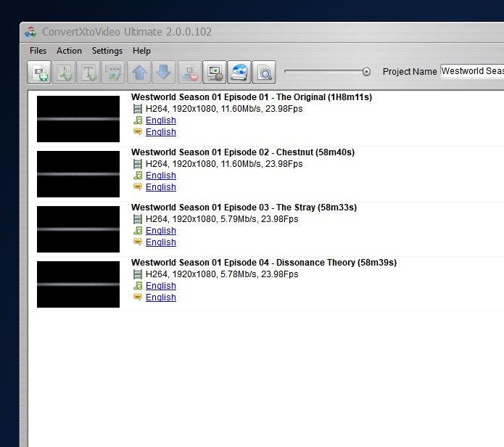Click Episode 01 'H264, 1920x1080, 11.60Mb/s' info
Image resolution: width=504 pixels, height=447 pixels.
pos(204,109)
